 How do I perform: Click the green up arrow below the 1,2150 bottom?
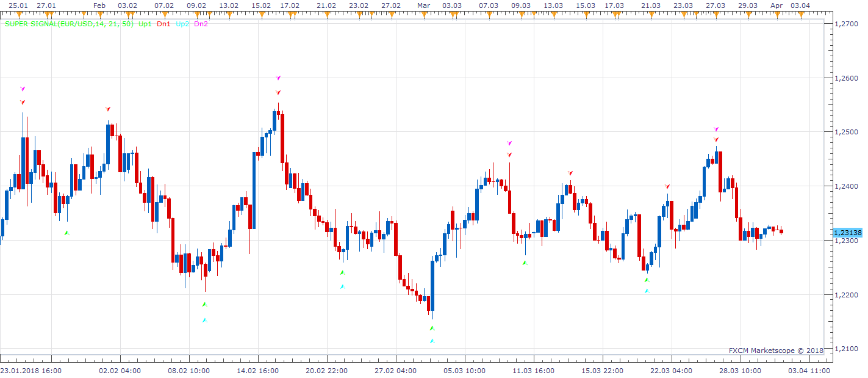pos(432,328)
